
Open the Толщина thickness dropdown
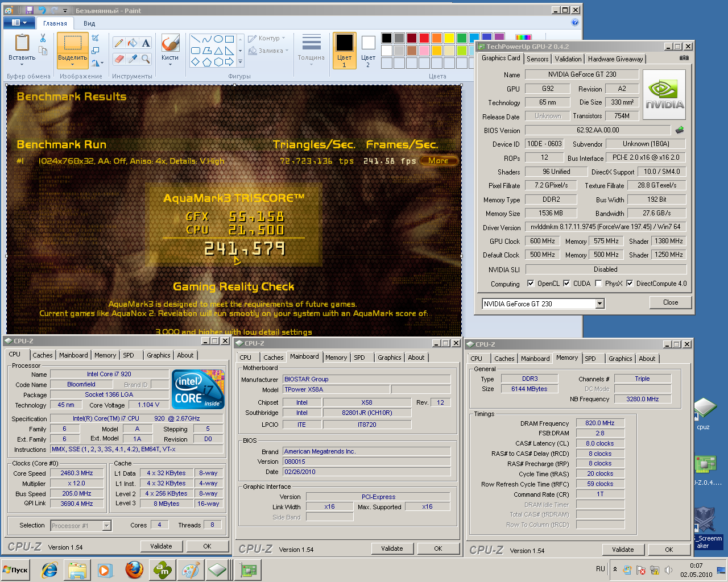[x=311, y=51]
